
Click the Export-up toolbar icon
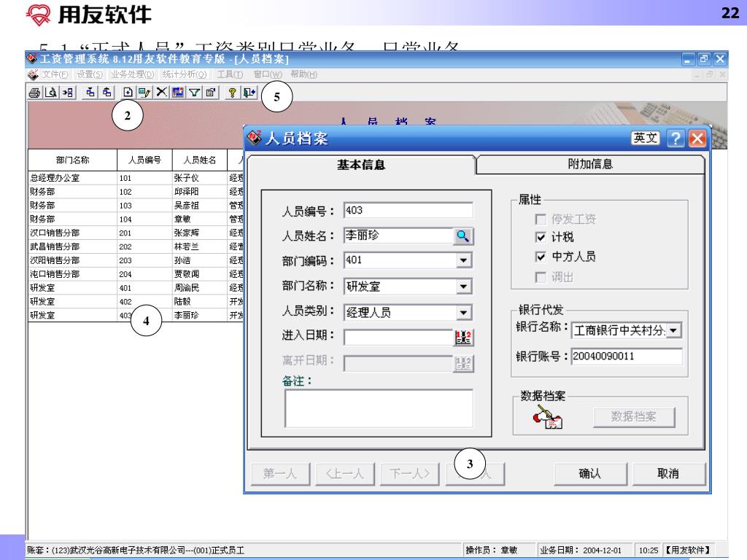[107, 93]
